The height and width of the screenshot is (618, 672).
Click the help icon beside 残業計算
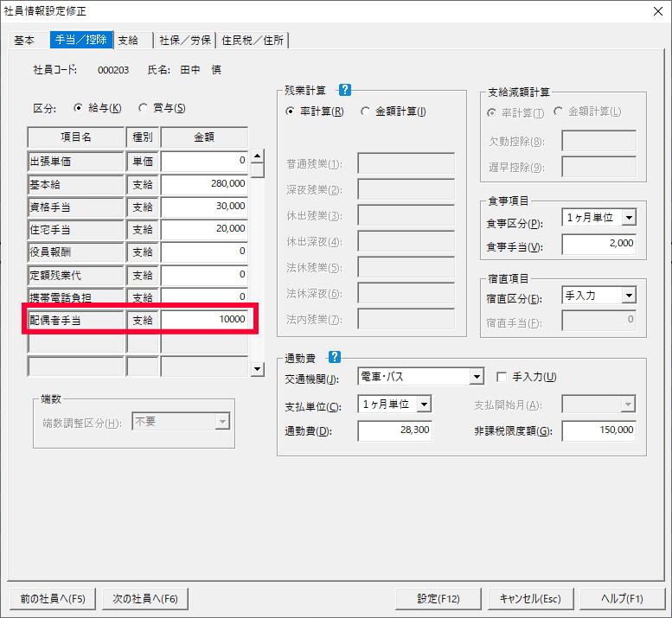(345, 90)
